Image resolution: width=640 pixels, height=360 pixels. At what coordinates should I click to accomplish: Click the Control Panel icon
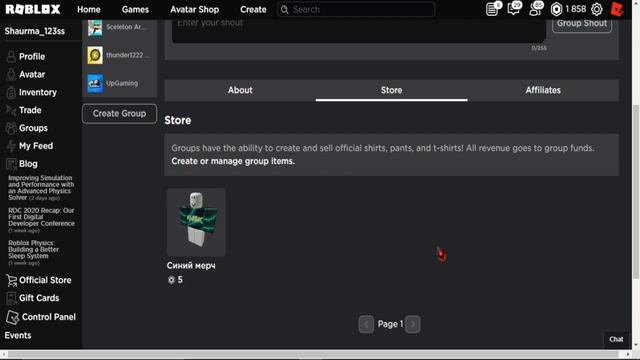[x=13, y=317]
